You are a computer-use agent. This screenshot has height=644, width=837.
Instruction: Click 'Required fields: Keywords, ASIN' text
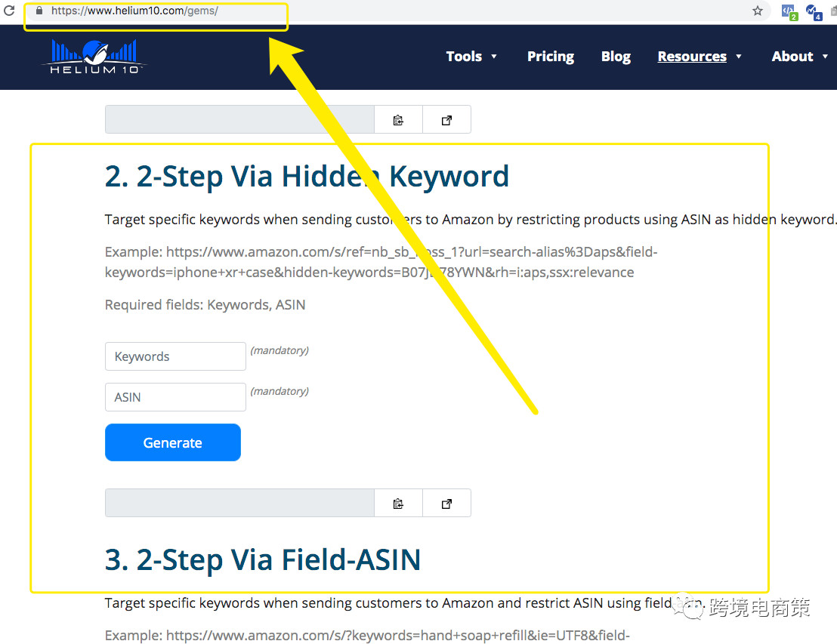pyautogui.click(x=205, y=305)
